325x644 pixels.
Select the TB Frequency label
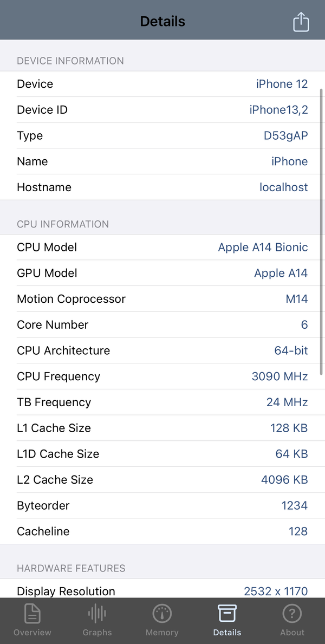click(x=54, y=402)
